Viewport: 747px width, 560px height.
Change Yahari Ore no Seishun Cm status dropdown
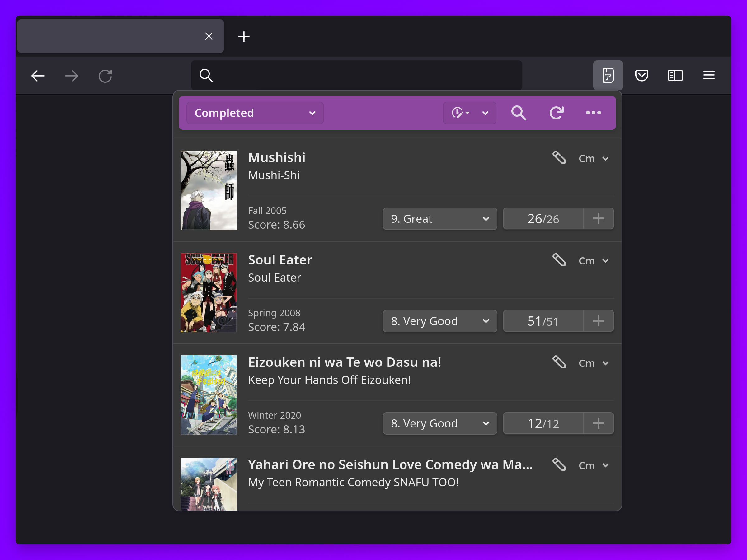click(x=594, y=465)
